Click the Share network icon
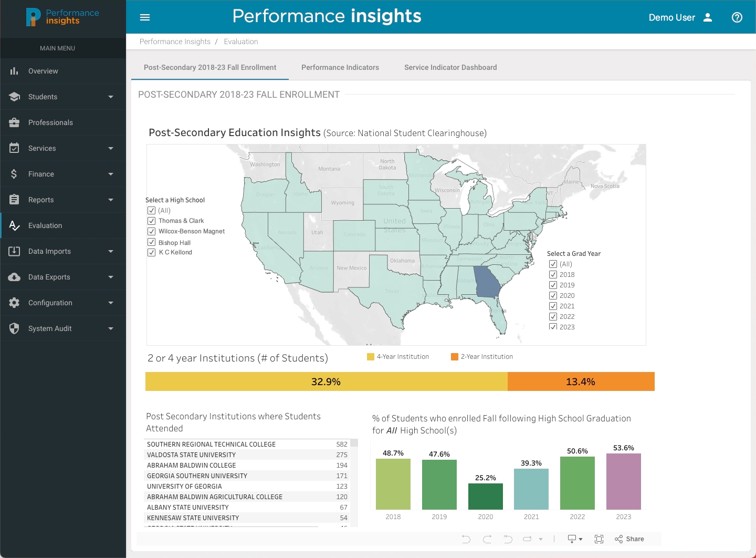 pyautogui.click(x=619, y=539)
